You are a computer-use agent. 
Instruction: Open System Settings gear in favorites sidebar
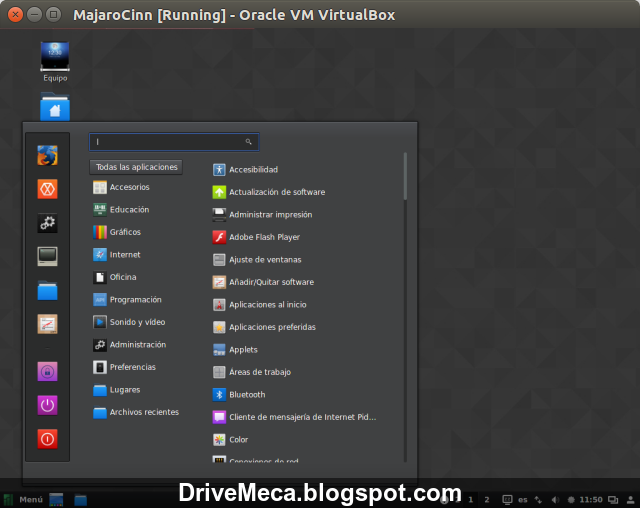(x=47, y=223)
